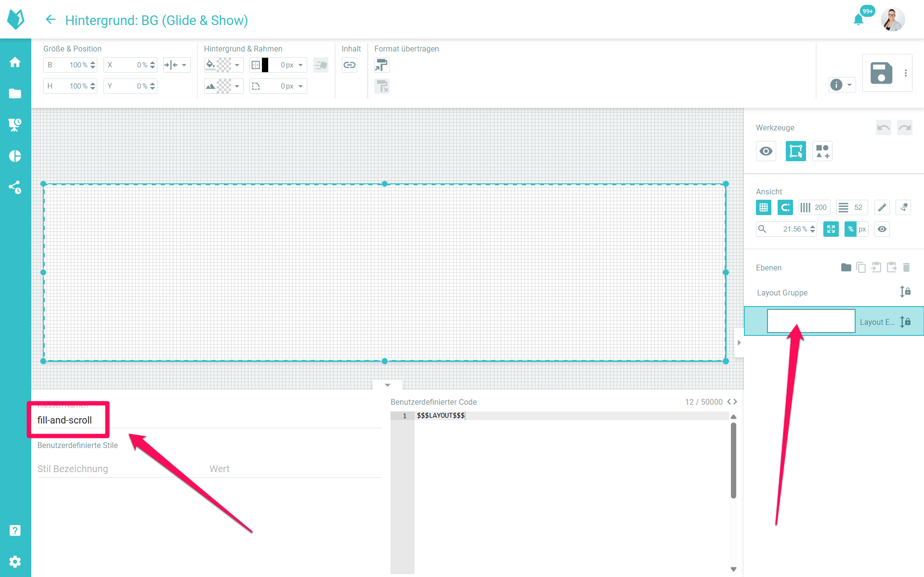Click the delete layer trash icon

pyautogui.click(x=906, y=268)
